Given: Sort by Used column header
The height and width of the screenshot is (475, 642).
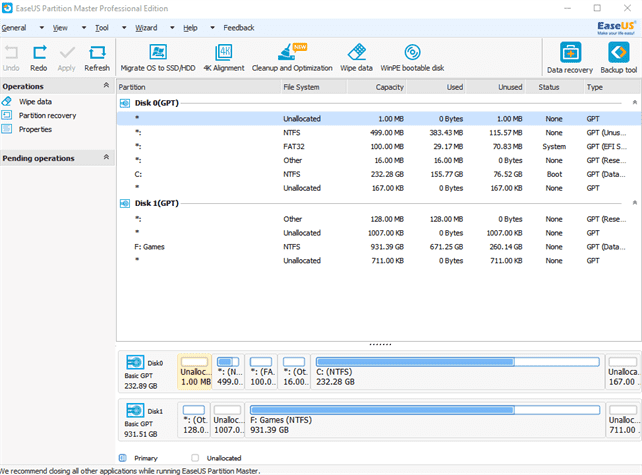Looking at the screenshot, I should tap(436, 87).
